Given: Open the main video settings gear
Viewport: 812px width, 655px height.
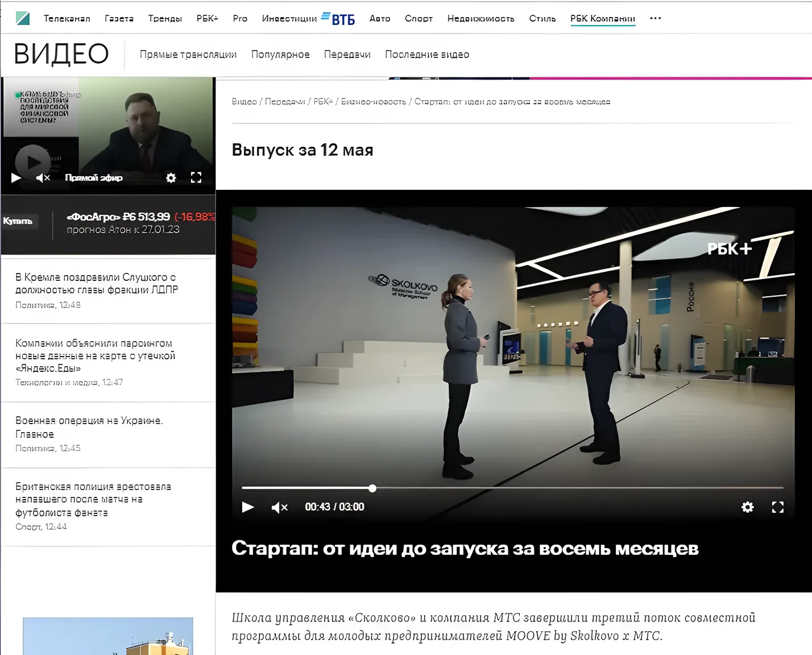Looking at the screenshot, I should [x=748, y=507].
